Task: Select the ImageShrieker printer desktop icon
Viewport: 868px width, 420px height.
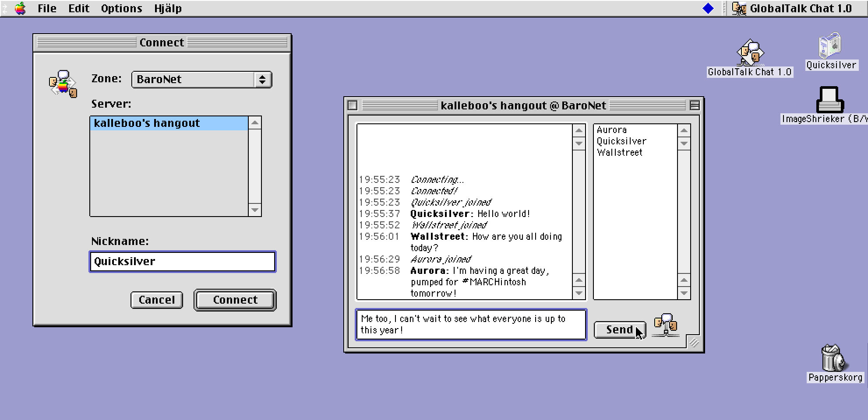Action: (x=829, y=100)
